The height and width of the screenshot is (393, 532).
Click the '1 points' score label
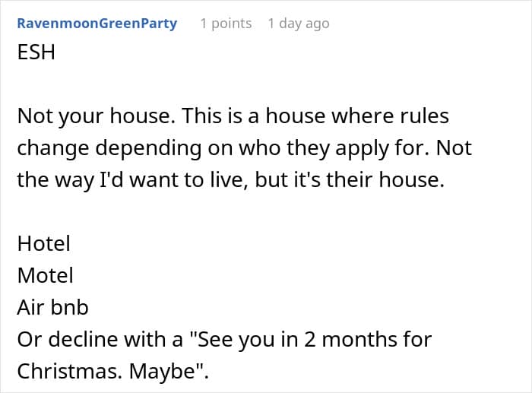226,24
